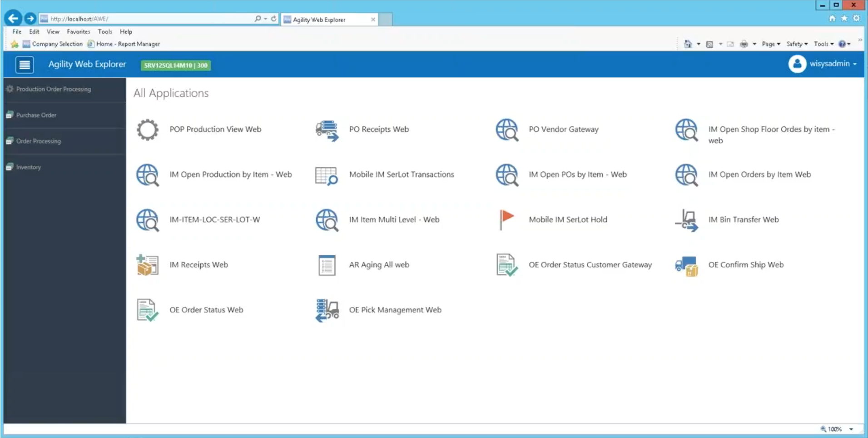The image size is (868, 438).
Task: Click the feeds icon in command bar
Action: coord(709,44)
